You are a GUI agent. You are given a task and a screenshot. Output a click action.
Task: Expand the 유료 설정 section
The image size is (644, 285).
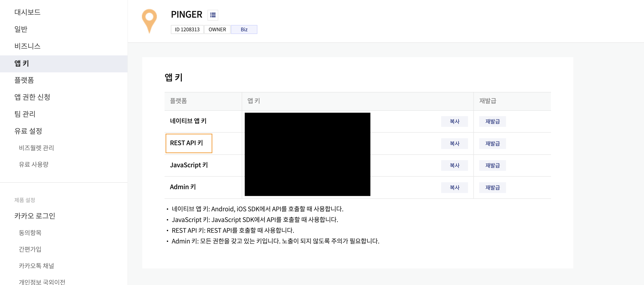click(28, 131)
